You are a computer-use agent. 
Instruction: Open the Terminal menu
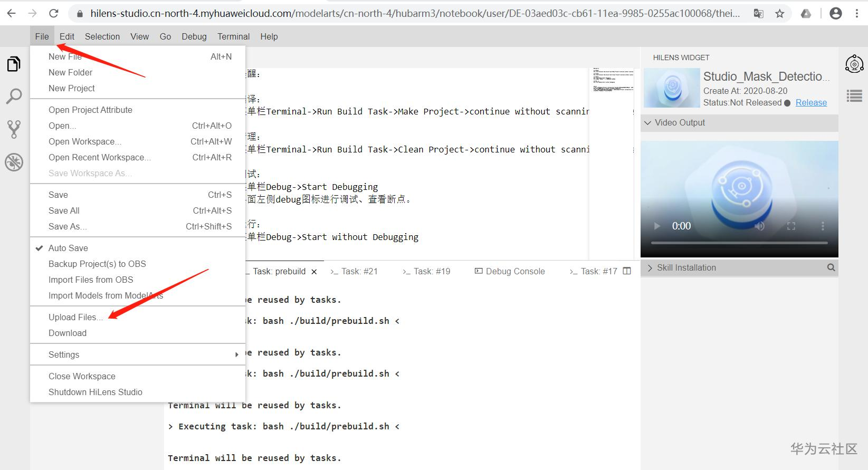coord(234,36)
